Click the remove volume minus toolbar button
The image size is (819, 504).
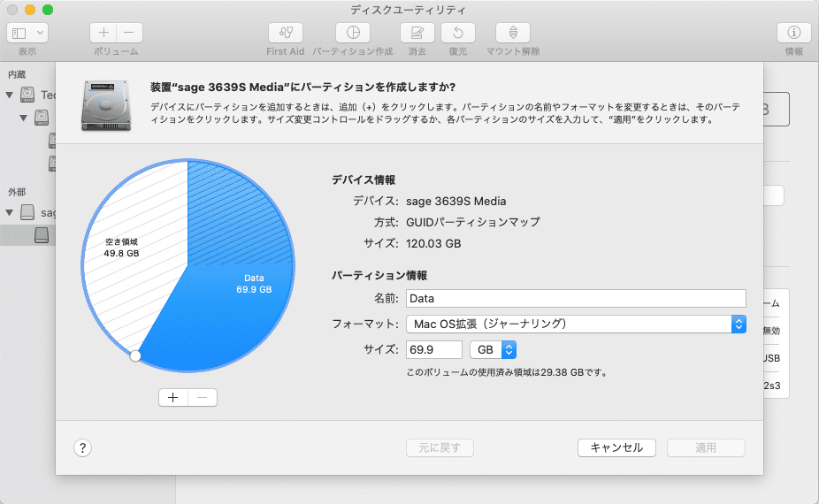pos(129,33)
